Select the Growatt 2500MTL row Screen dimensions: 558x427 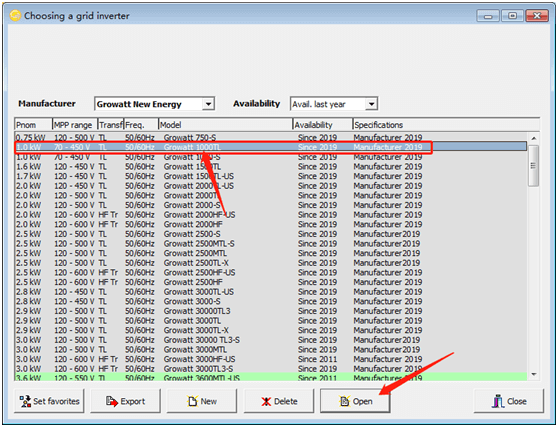[x=270, y=253]
